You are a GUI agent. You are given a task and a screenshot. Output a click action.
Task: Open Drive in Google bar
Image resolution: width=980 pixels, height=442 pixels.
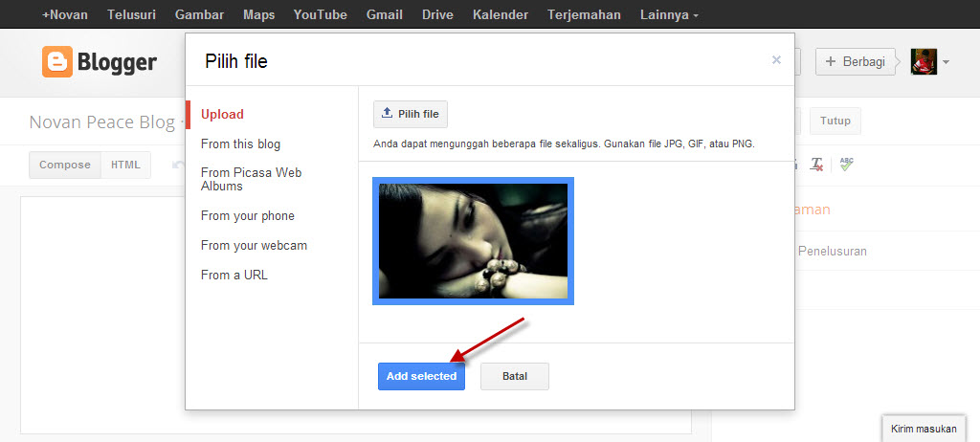pyautogui.click(x=437, y=14)
